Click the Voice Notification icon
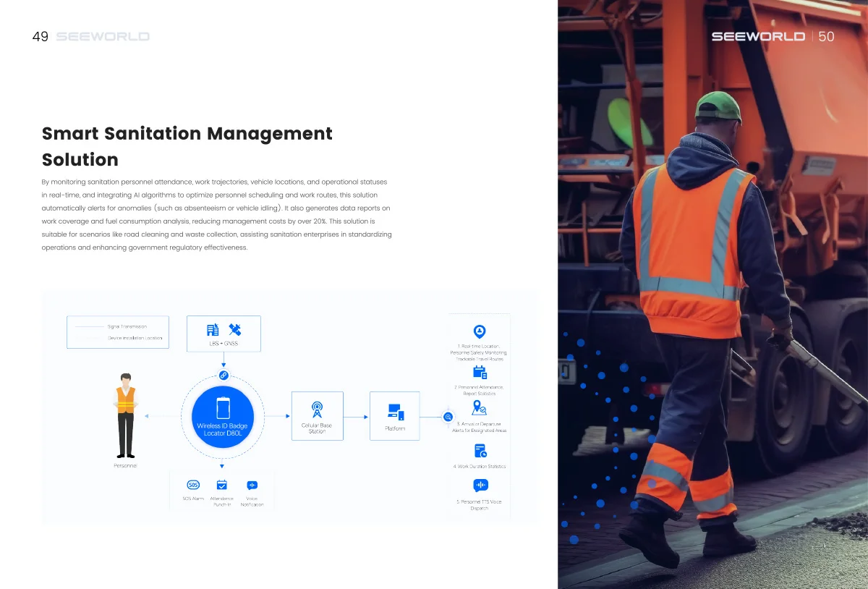 pos(252,485)
